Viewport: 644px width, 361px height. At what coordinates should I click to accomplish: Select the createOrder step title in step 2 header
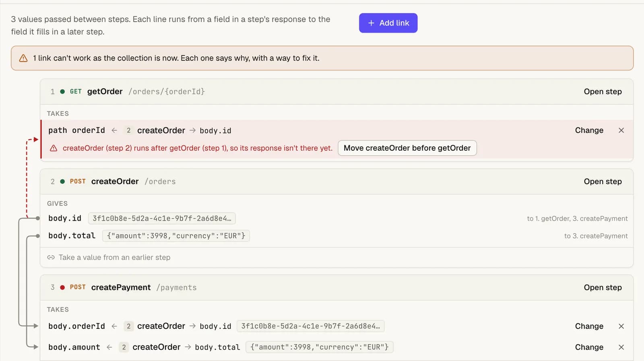point(115,181)
